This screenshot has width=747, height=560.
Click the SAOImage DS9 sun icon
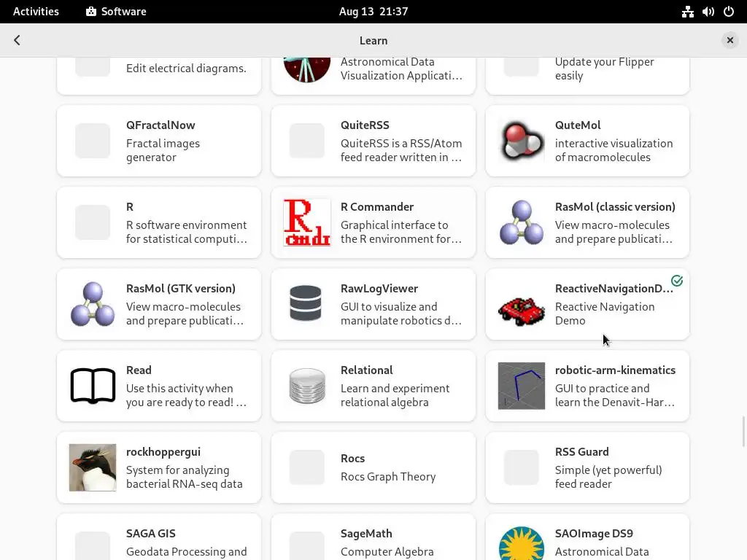coord(521,543)
